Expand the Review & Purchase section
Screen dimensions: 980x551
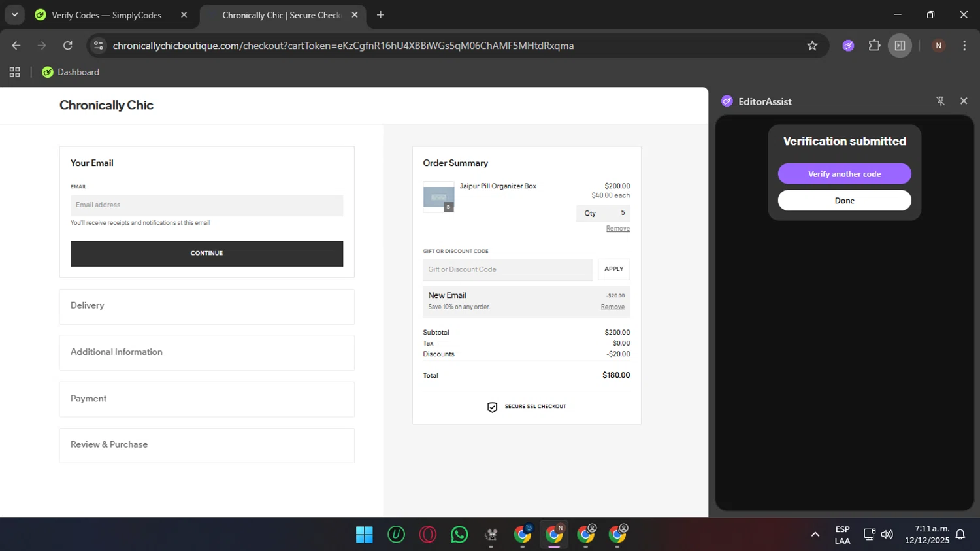tap(206, 445)
